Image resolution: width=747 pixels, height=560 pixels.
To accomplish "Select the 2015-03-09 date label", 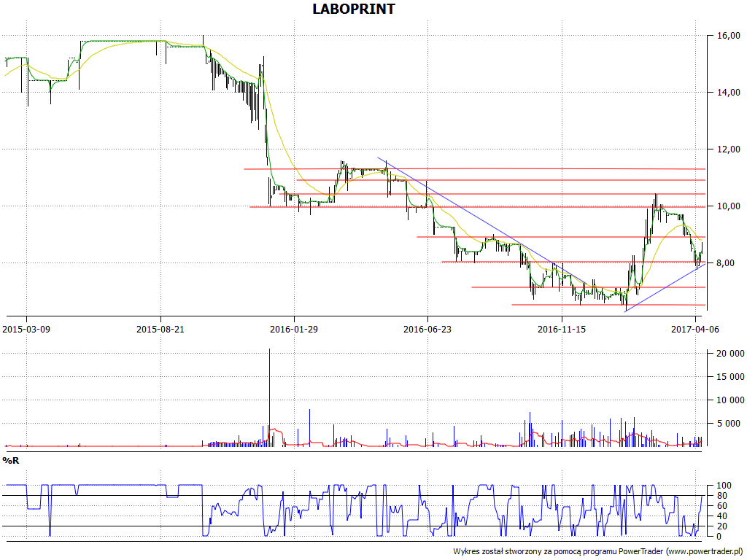I will coord(27,329).
